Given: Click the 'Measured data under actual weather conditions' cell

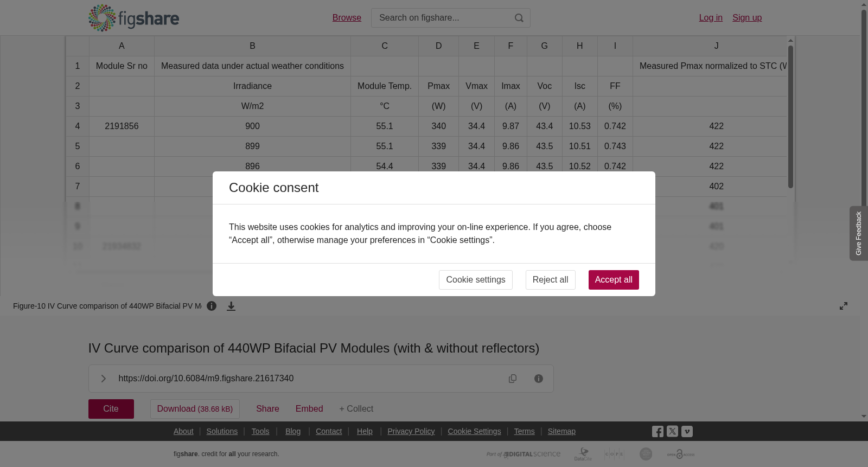Looking at the screenshot, I should [x=252, y=66].
